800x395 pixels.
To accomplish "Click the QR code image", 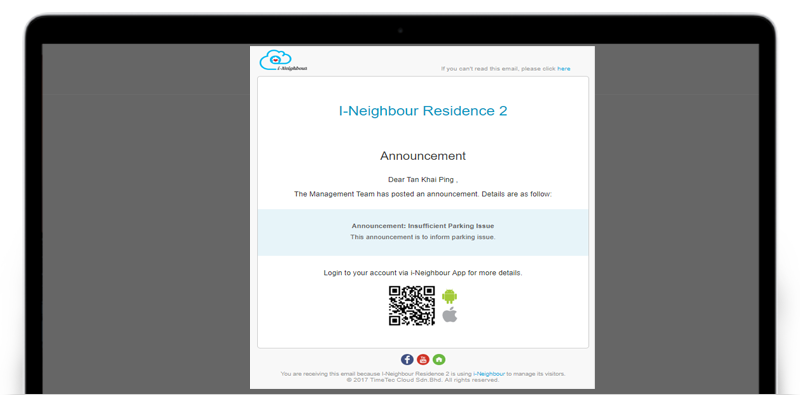I will (x=412, y=305).
